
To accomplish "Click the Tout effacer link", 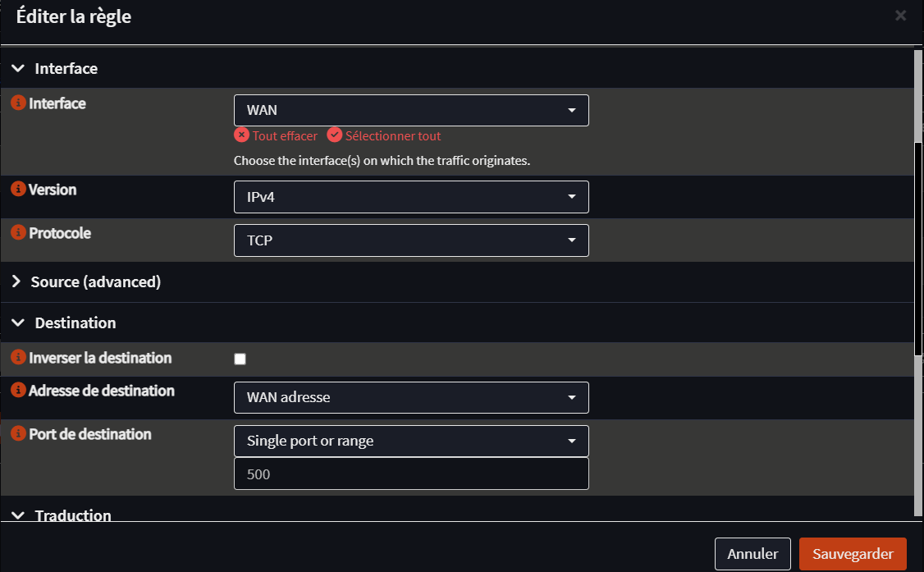I will coord(285,136).
